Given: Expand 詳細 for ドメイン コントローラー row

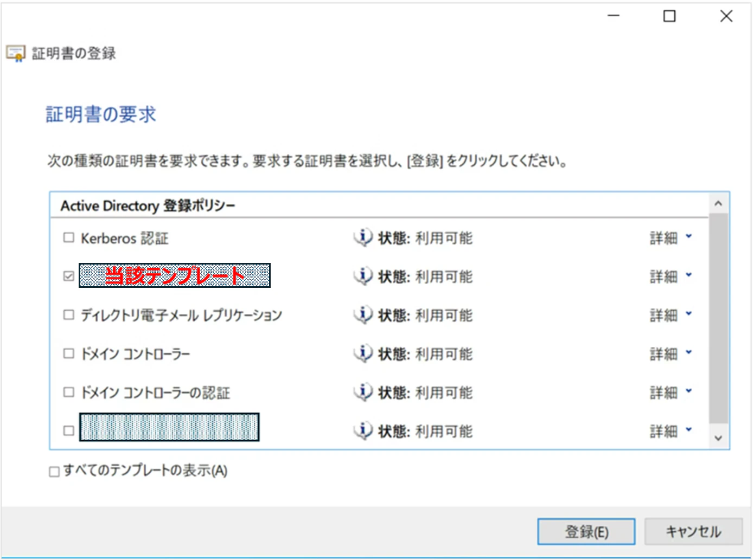Looking at the screenshot, I should (671, 353).
